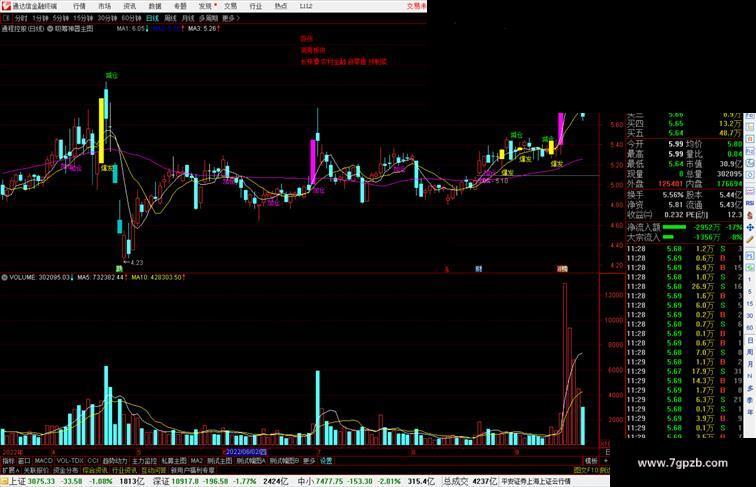Expand the 扩展 panel toggle
Screen dimensions: 756x487
point(10,470)
